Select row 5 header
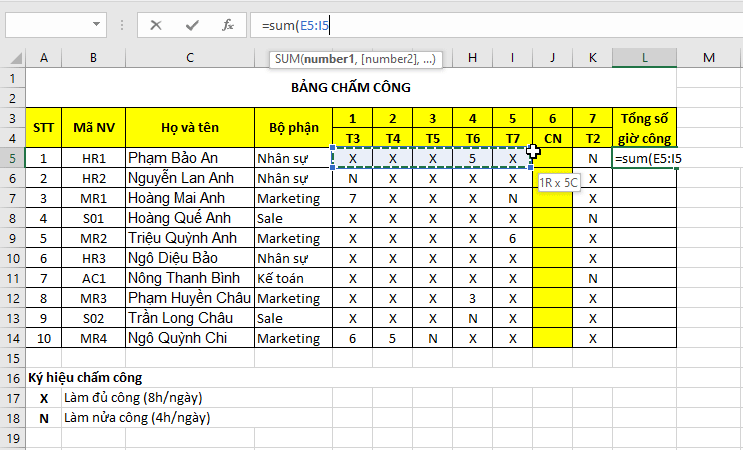 [x=12, y=158]
